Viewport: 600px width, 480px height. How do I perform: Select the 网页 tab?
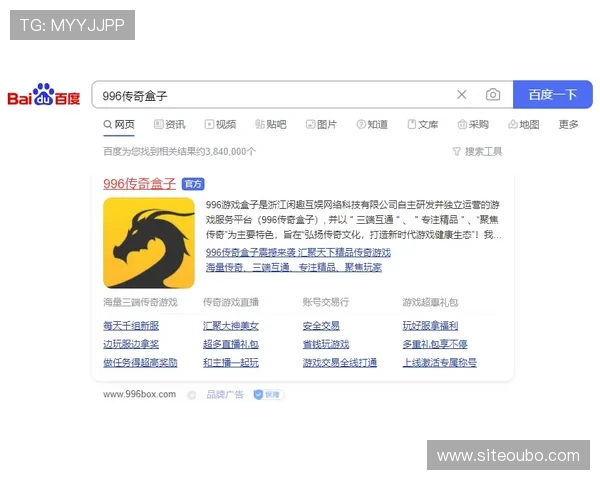coord(119,124)
